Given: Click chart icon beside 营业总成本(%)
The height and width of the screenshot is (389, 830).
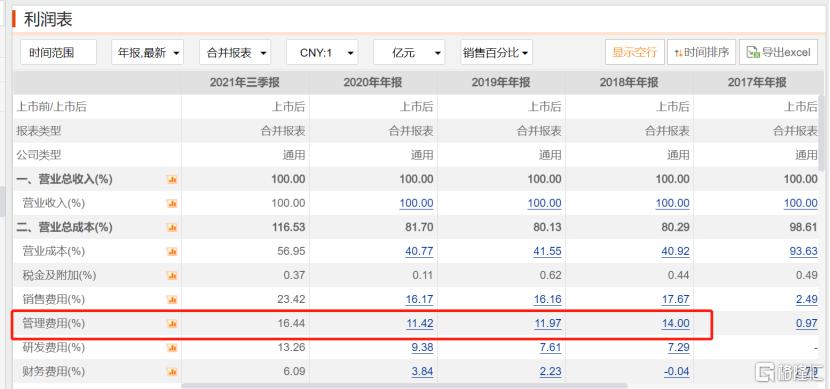Looking at the screenshot, I should pos(172,228).
